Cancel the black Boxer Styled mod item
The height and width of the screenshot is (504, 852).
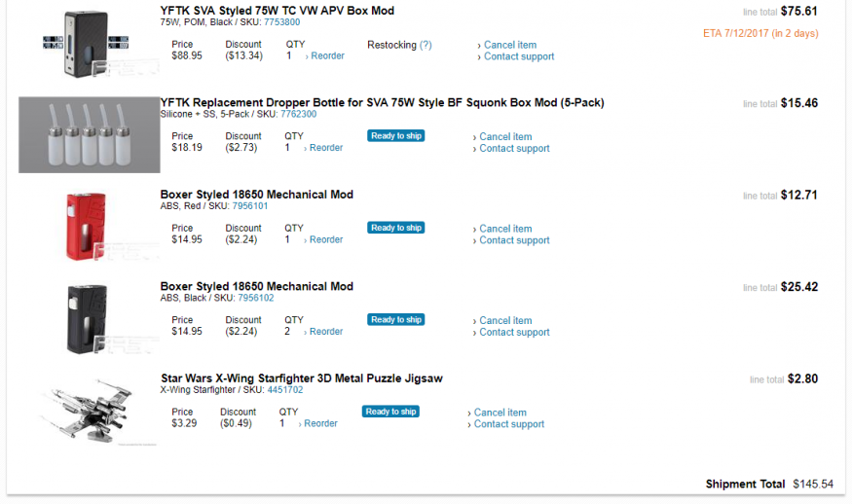point(504,321)
